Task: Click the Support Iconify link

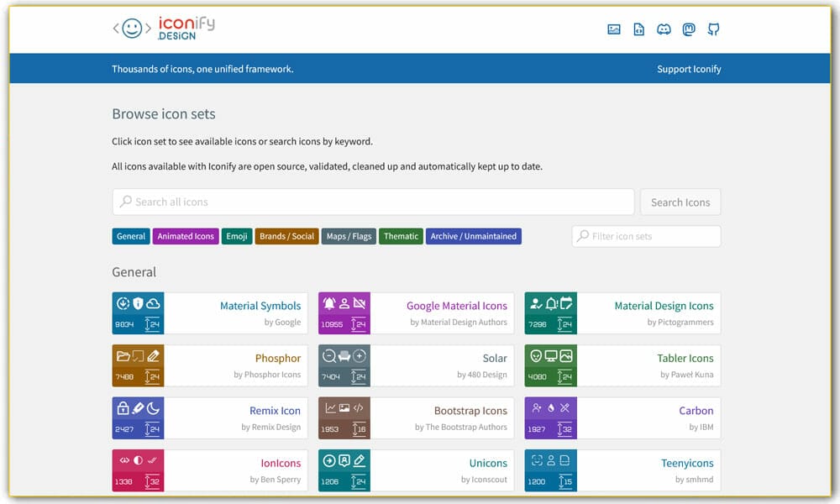Action: (x=689, y=69)
